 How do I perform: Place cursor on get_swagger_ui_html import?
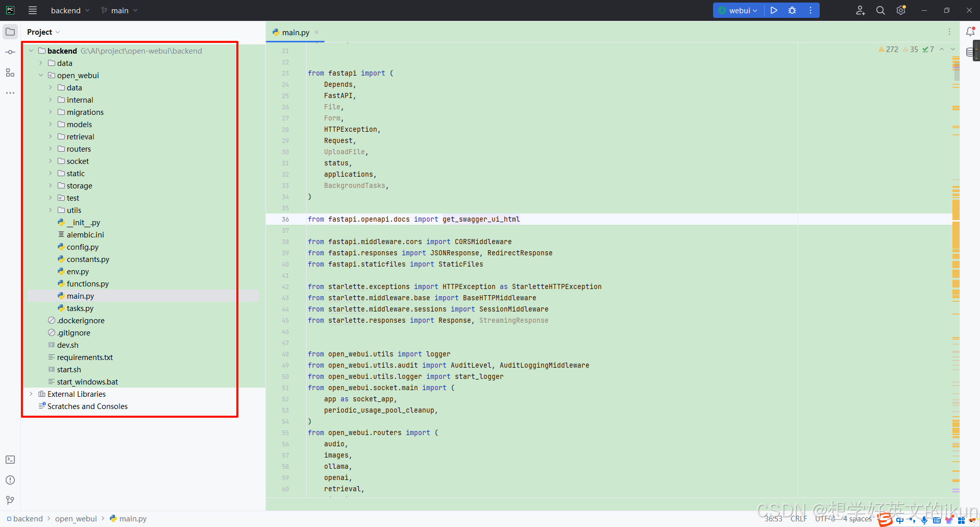481,219
